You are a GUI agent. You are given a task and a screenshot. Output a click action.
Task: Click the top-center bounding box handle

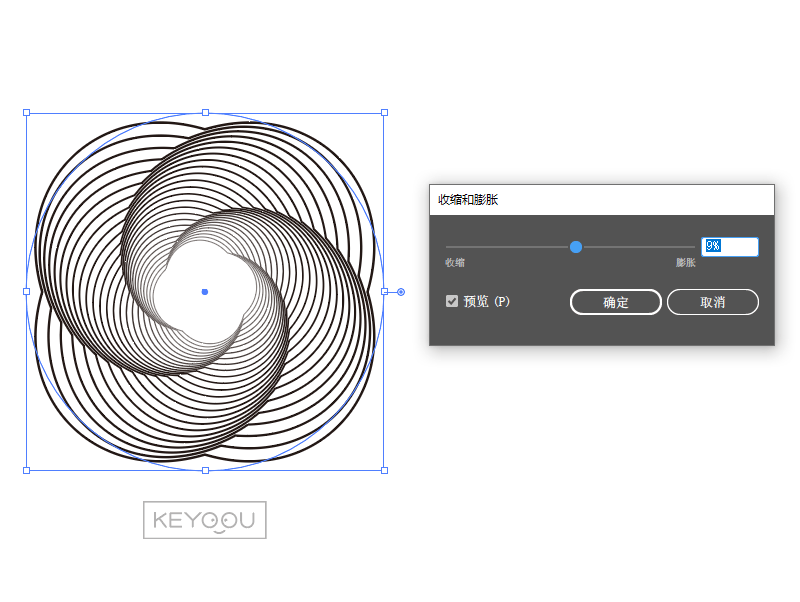(205, 113)
